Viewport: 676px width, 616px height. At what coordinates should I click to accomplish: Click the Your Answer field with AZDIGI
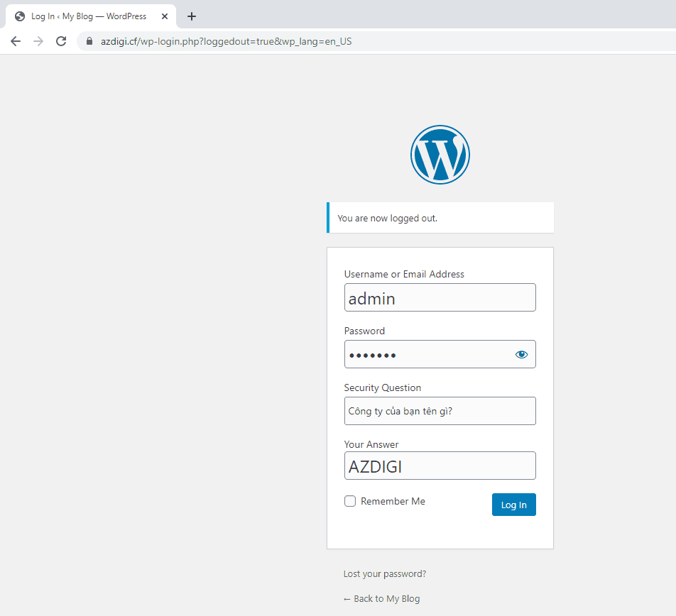tap(440, 466)
